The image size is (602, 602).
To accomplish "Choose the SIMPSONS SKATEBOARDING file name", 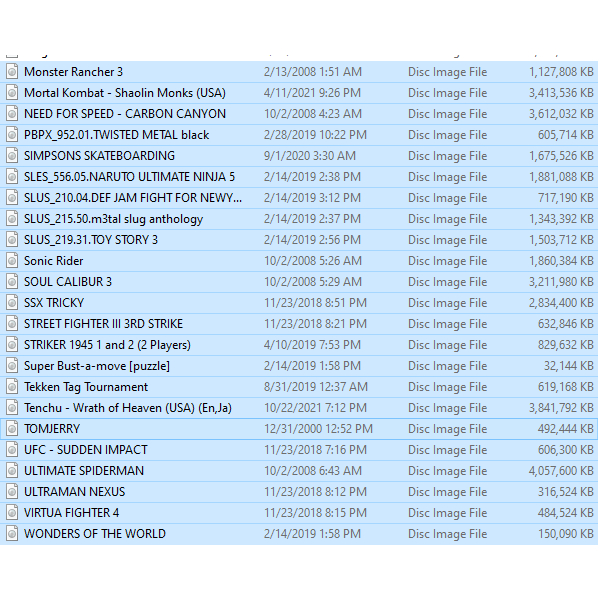I will pyautogui.click(x=99, y=156).
